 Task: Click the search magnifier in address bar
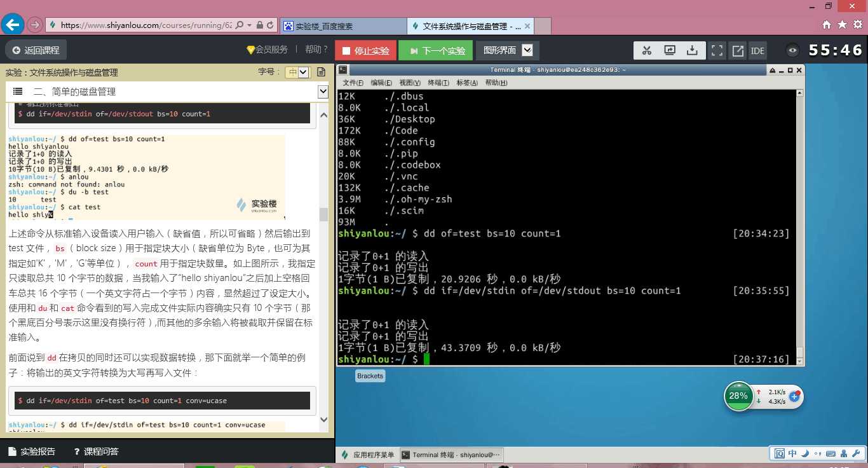point(240,25)
